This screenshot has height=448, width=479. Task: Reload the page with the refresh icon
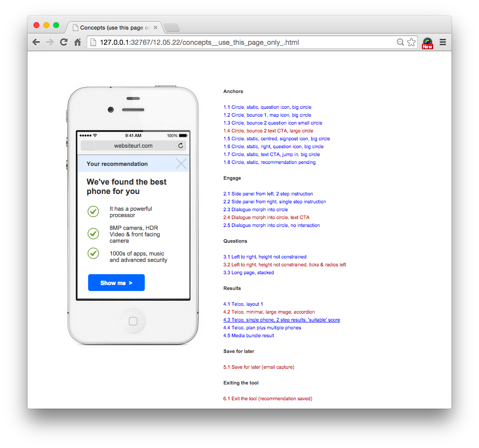pos(64,42)
